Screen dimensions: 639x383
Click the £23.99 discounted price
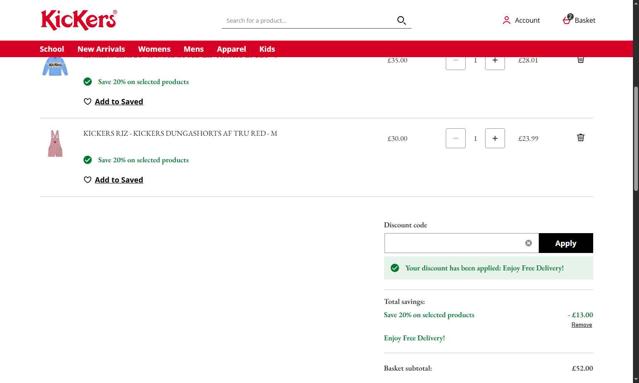528,139
